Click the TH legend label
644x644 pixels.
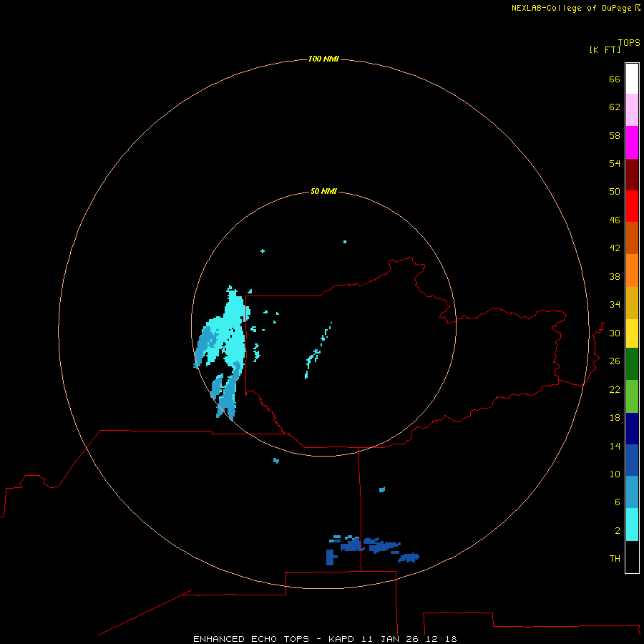(615, 558)
